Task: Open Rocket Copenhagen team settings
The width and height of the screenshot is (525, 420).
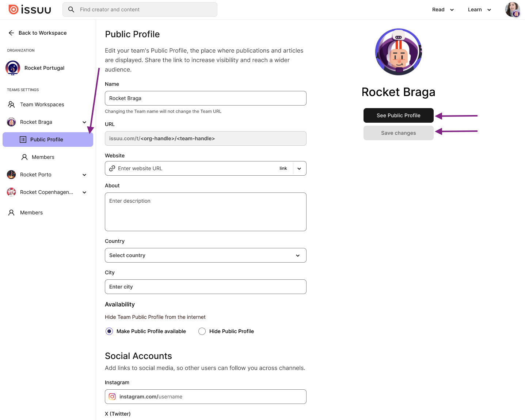Action: [47, 192]
